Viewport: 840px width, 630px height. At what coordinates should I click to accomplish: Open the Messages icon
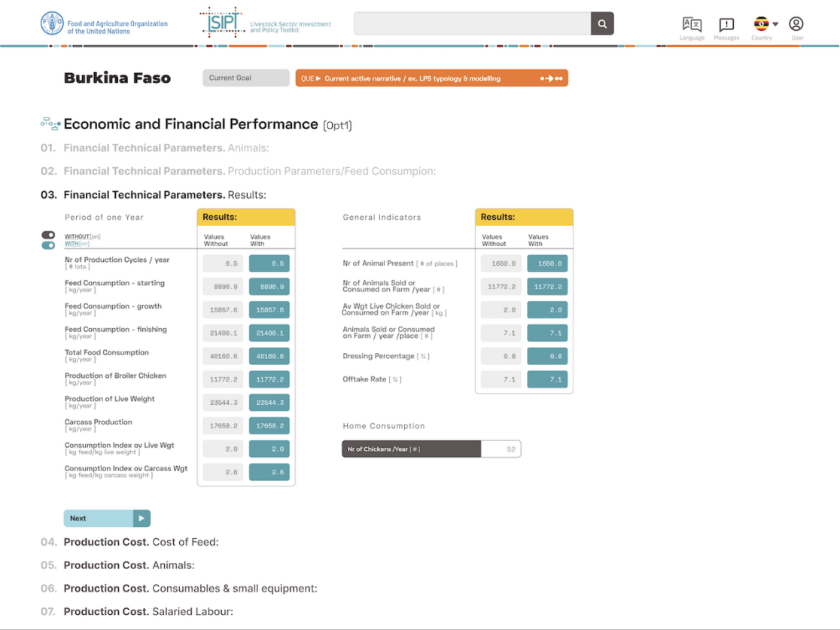[726, 25]
